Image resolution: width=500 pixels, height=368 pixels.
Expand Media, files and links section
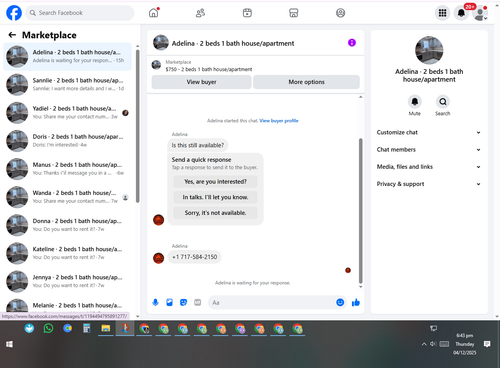(x=429, y=167)
